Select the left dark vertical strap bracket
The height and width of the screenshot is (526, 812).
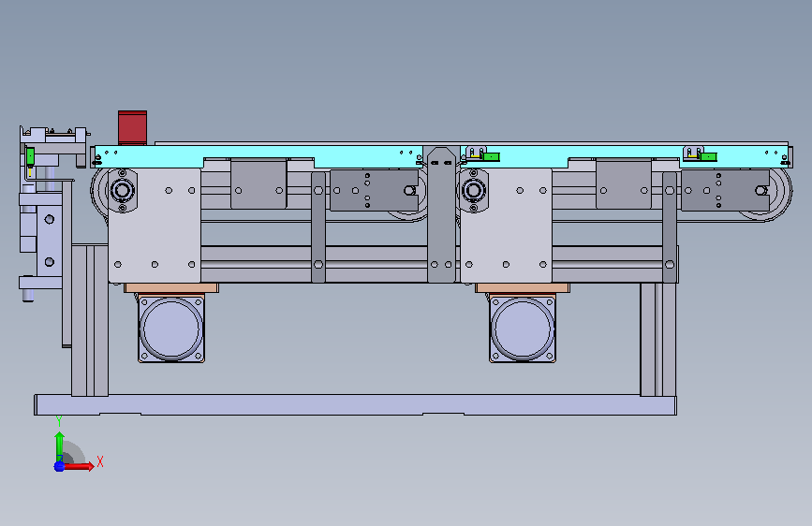[318, 227]
